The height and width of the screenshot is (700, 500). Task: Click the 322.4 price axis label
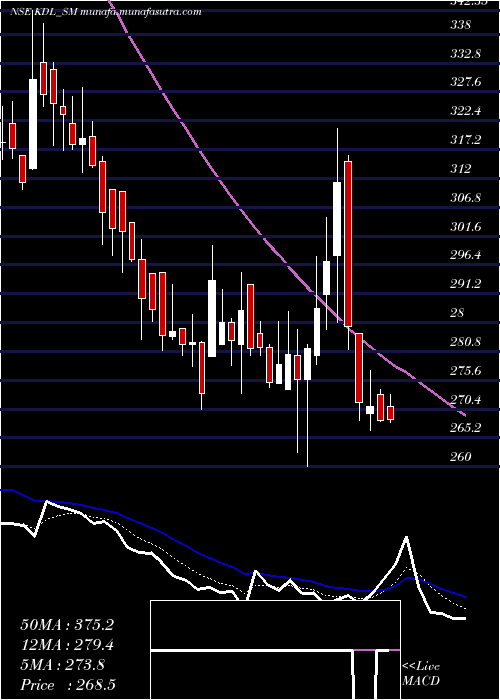click(x=465, y=111)
